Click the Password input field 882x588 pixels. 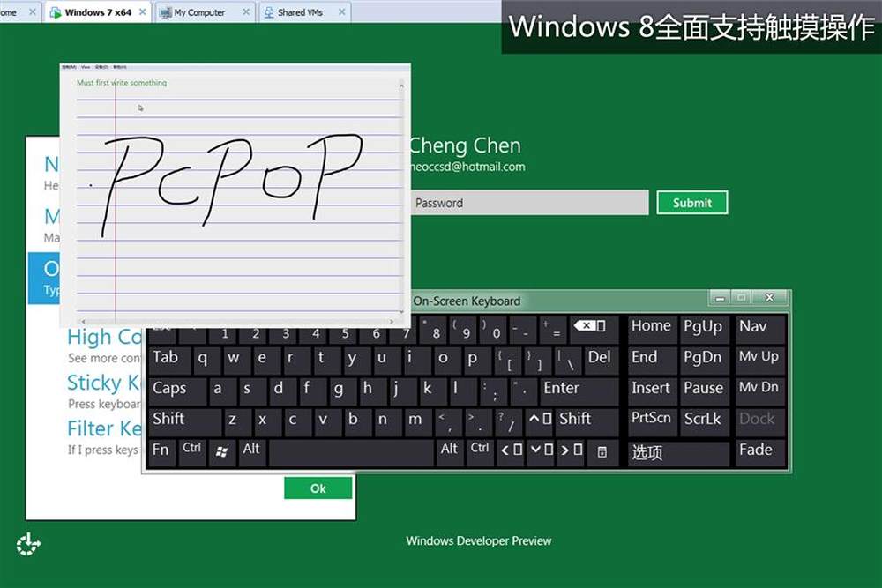[x=529, y=203]
